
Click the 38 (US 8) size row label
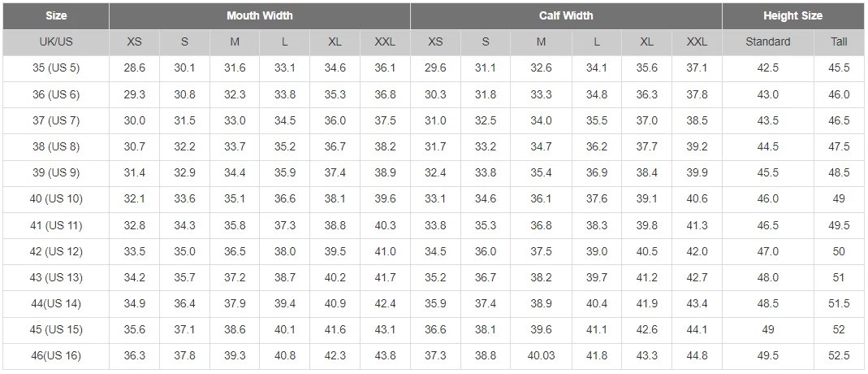click(x=56, y=147)
